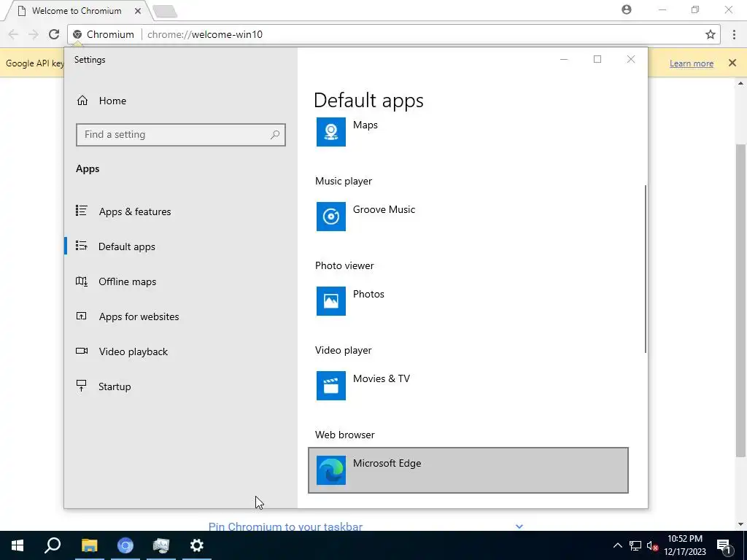Click the Music player label
The height and width of the screenshot is (560, 747).
click(344, 181)
